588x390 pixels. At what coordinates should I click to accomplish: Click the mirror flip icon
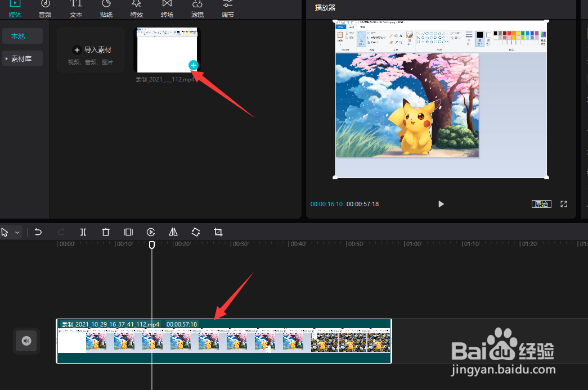click(173, 232)
